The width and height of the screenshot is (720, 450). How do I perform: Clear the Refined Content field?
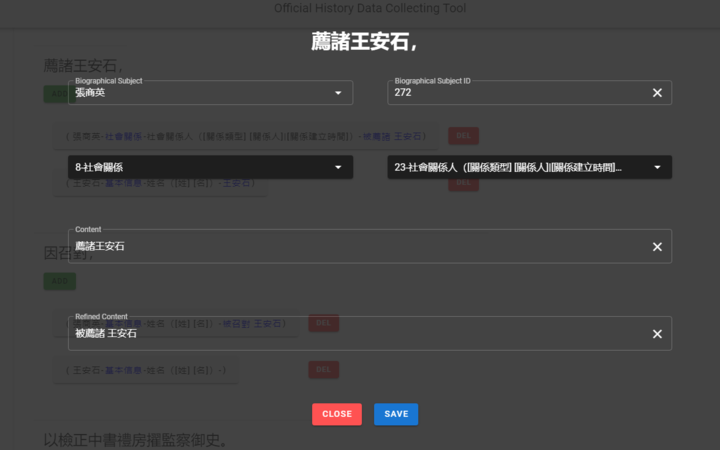pos(657,334)
